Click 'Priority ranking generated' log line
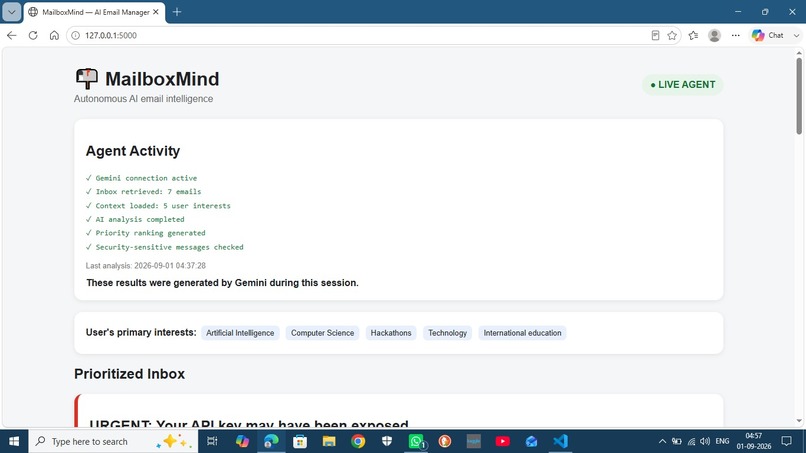Viewport: 806px width, 453px height. (x=145, y=233)
